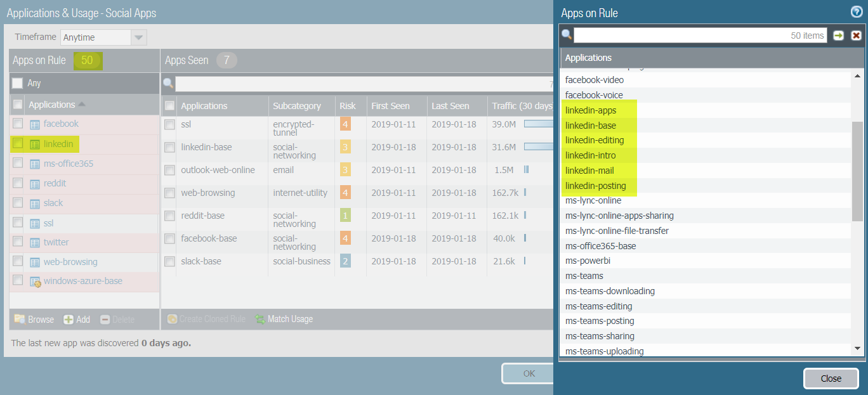Sort Apps Seen by First Seen column
This screenshot has width=868, height=395.
397,106
